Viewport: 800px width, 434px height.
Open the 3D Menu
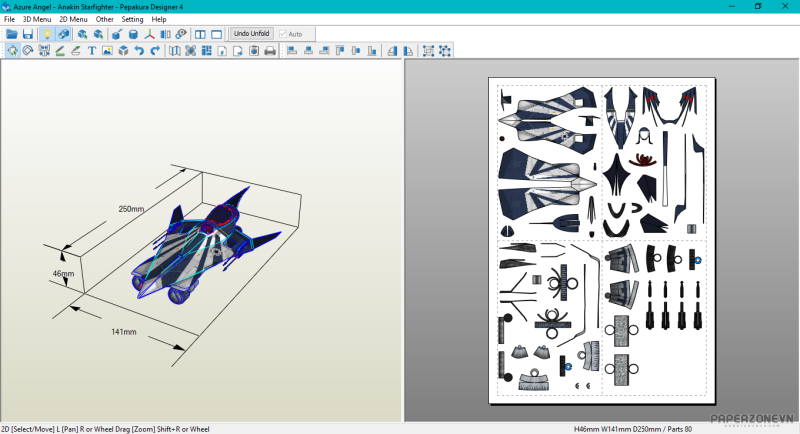tap(37, 19)
